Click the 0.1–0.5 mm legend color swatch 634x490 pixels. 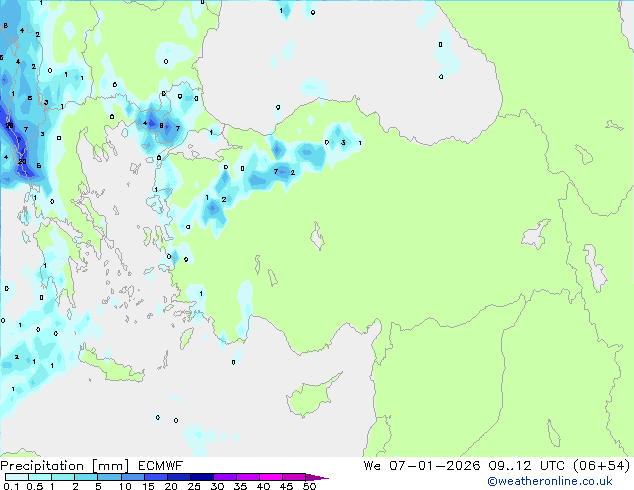[x=17, y=477]
